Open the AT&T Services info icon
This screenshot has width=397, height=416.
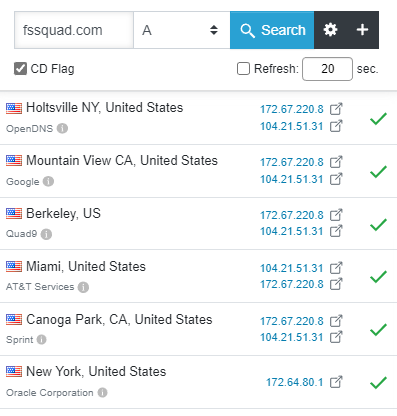tap(83, 287)
